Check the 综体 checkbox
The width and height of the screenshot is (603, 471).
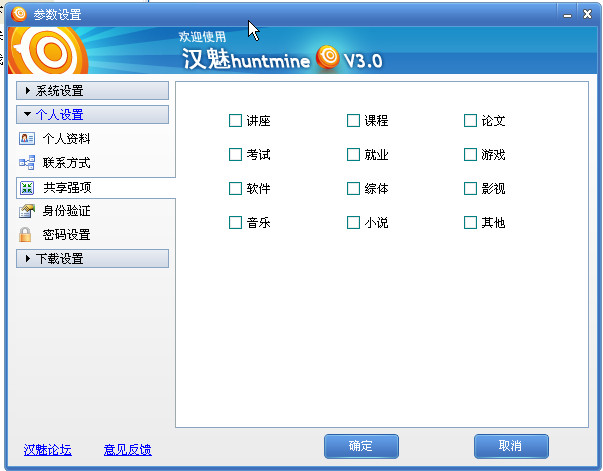[353, 188]
